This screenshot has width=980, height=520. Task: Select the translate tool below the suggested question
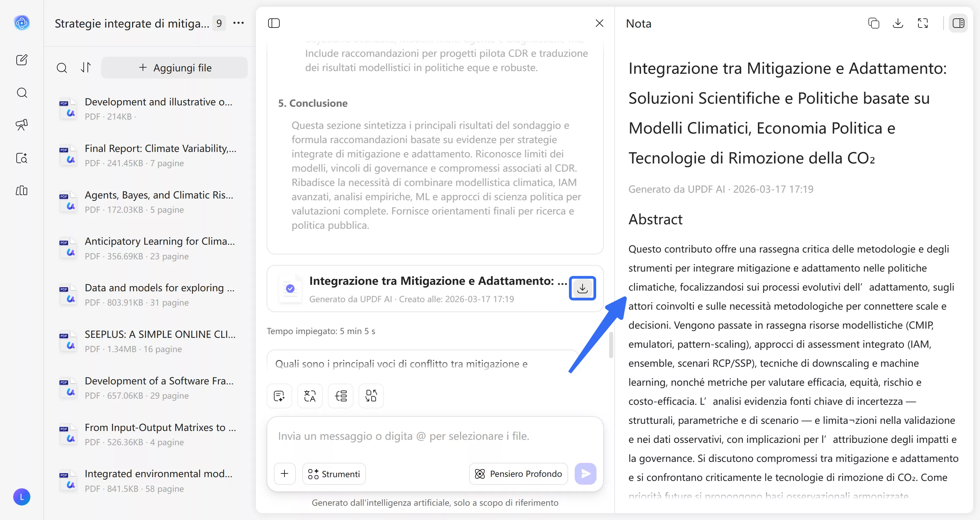(x=310, y=396)
